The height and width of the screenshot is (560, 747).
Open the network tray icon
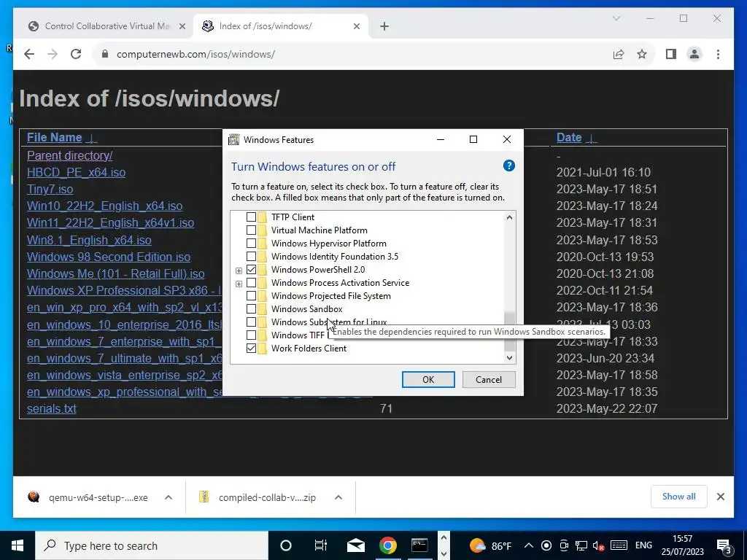[x=581, y=545]
